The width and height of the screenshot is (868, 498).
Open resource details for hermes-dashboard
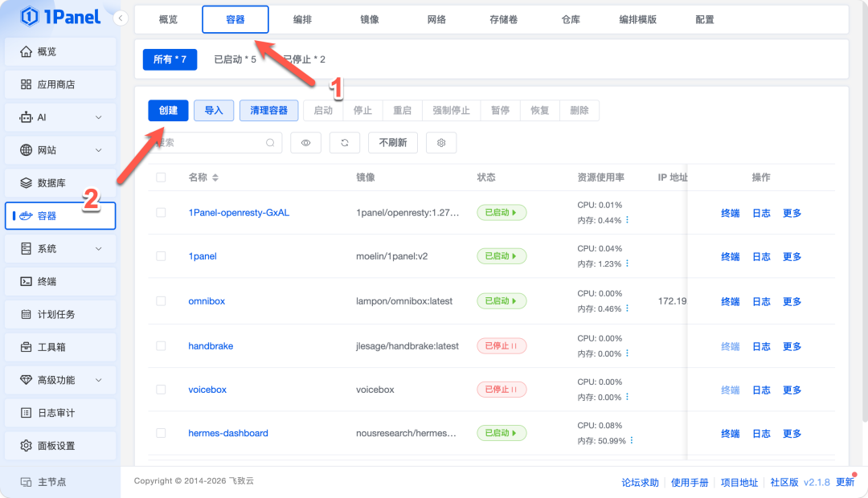(632, 440)
